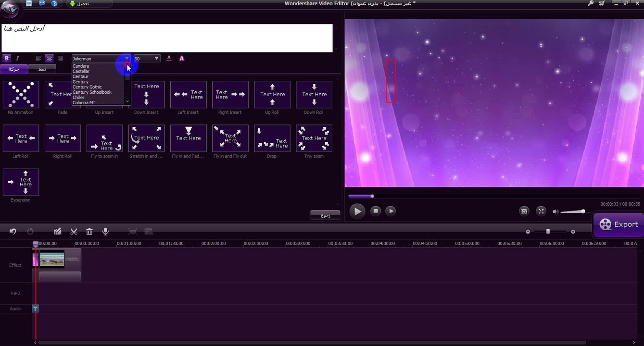Open the help question mark icon
644x346 pixels.
tap(54, 3)
